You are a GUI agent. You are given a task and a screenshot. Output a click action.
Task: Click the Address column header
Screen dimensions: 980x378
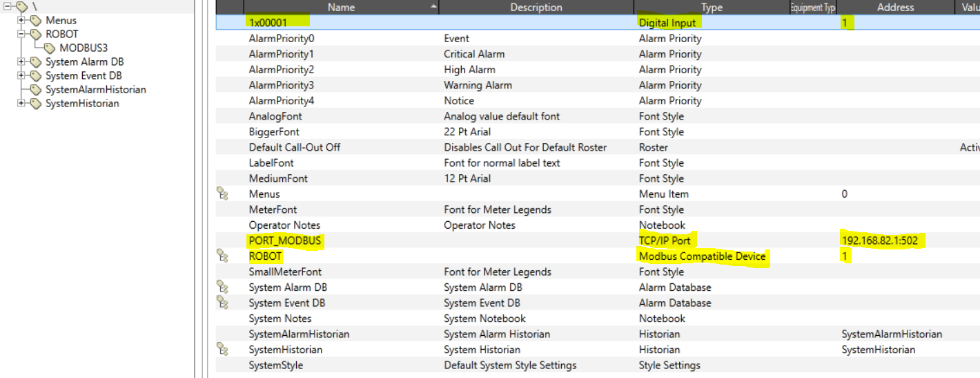pyautogui.click(x=895, y=8)
